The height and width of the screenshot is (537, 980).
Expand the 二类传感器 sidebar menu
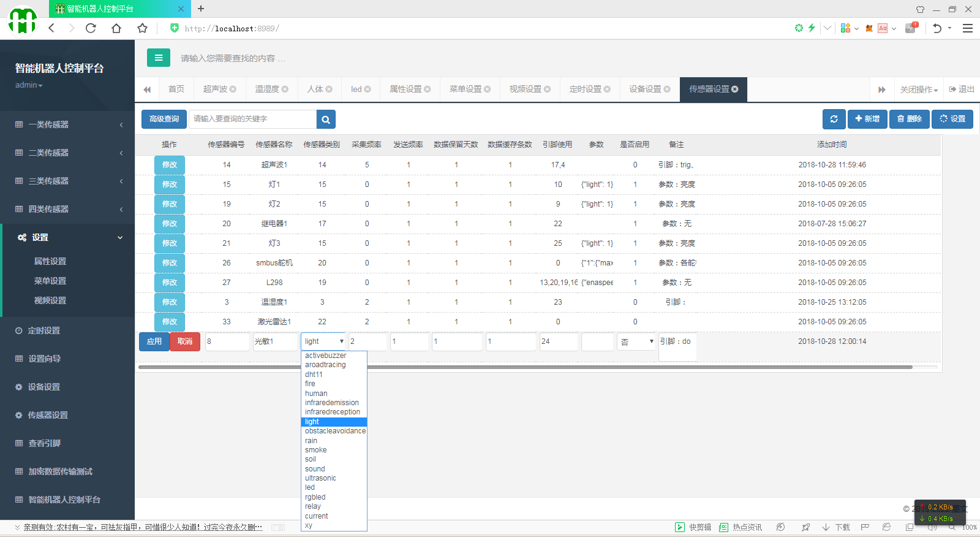pos(67,153)
